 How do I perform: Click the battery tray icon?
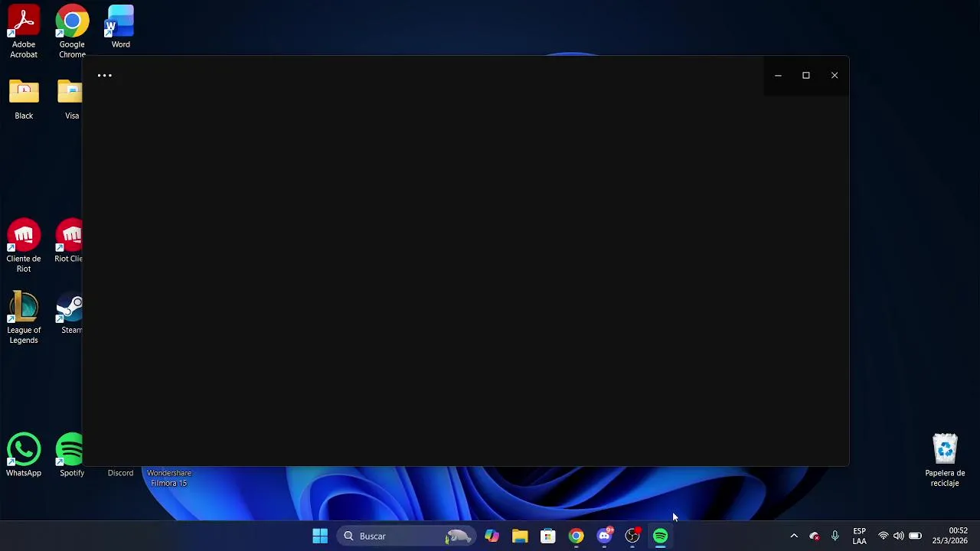[915, 536]
